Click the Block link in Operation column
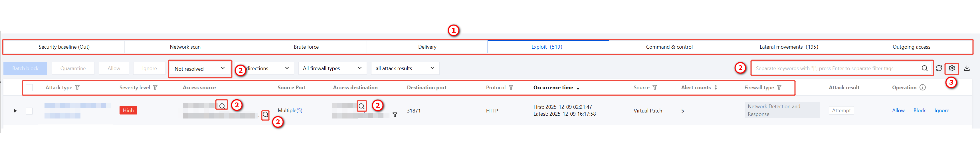The image size is (980, 164). coord(919,110)
